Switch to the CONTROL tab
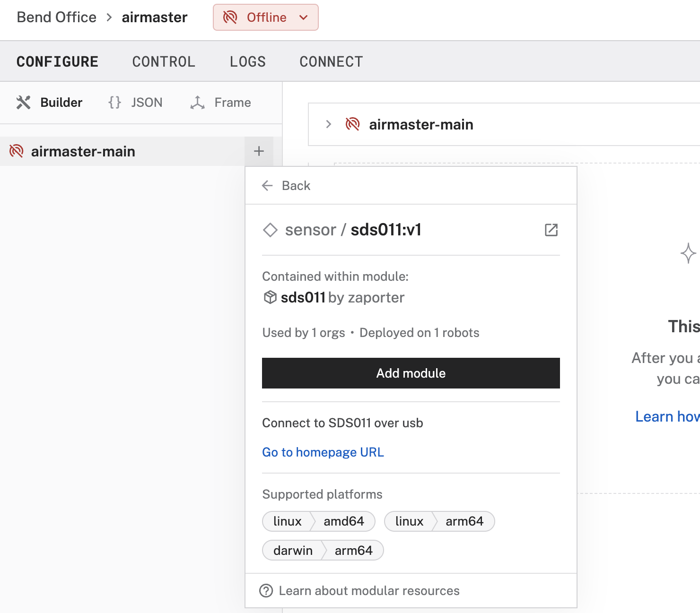Image resolution: width=700 pixels, height=613 pixels. 164,61
